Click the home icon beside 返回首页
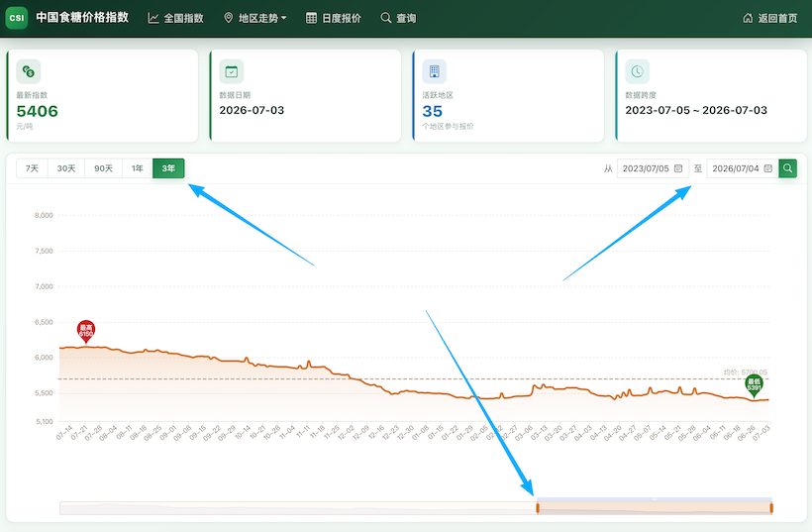Image resolution: width=812 pixels, height=532 pixels. click(748, 18)
